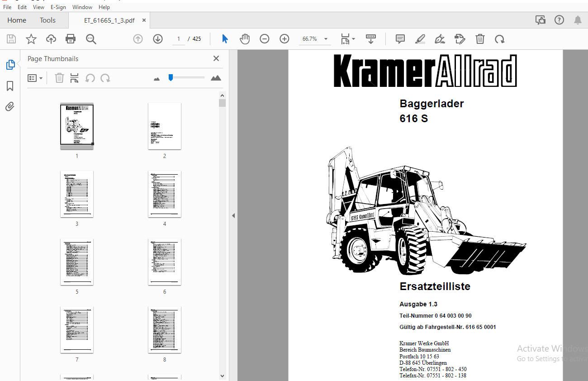Click the edit PDF stamp icon
588x381 pixels.
coord(460,39)
